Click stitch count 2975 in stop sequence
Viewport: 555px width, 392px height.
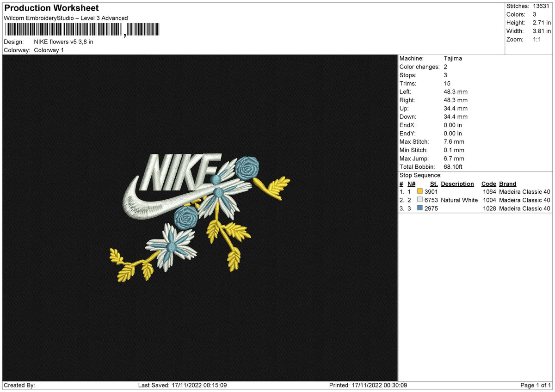pos(431,208)
